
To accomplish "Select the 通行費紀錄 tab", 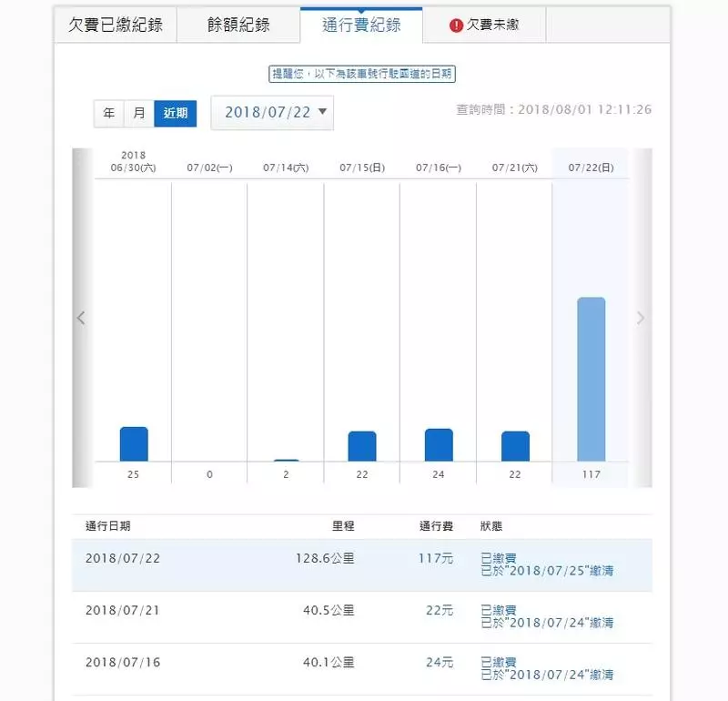I will tap(361, 25).
